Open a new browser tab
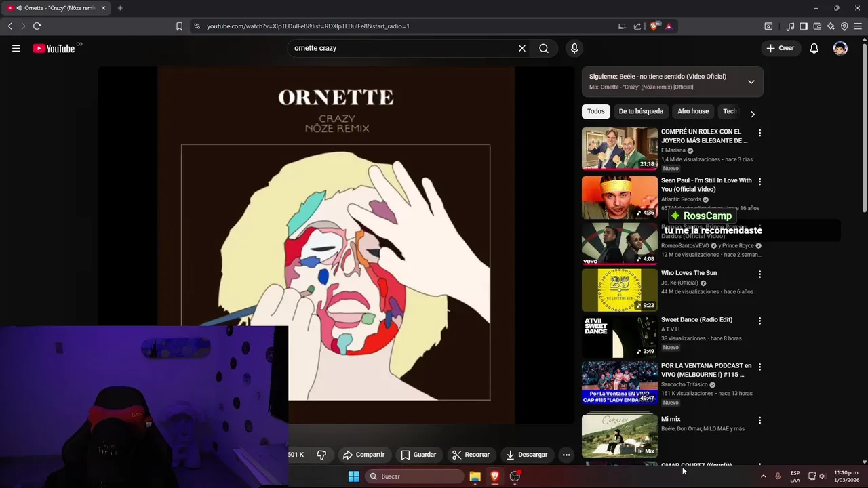The width and height of the screenshot is (868, 488). 120,8
